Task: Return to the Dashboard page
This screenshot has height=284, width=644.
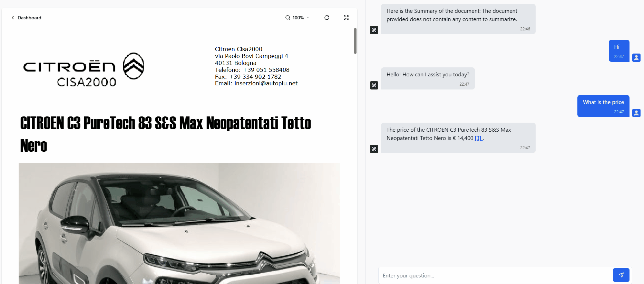Action: click(x=29, y=18)
